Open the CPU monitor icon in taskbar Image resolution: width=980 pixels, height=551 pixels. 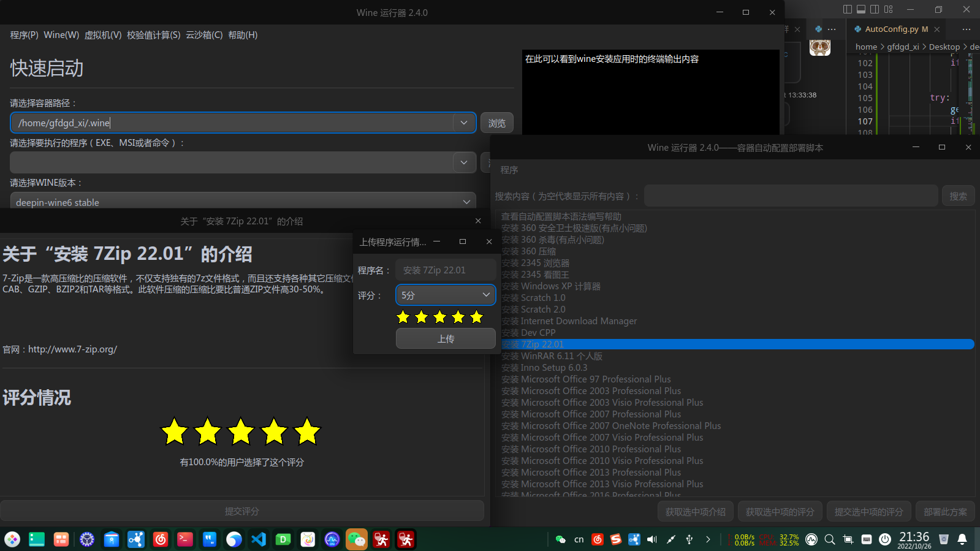(x=332, y=539)
